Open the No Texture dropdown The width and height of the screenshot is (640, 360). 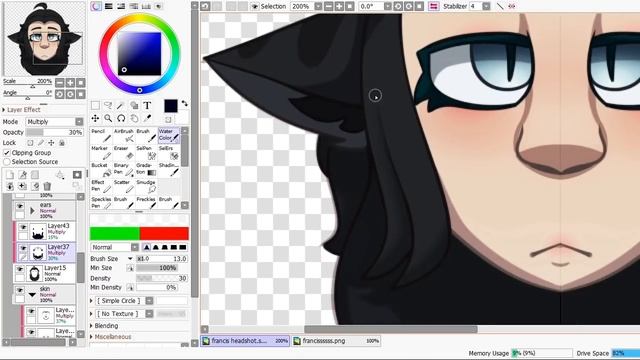(x=149, y=314)
